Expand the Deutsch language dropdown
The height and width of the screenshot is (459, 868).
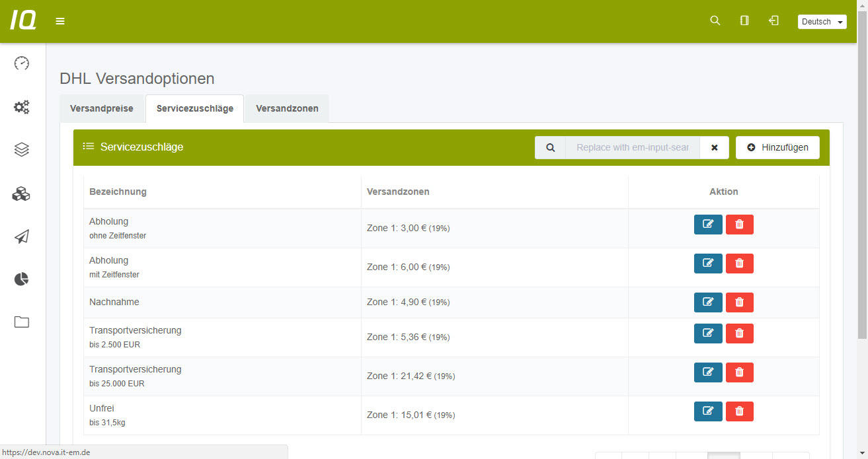pos(822,22)
